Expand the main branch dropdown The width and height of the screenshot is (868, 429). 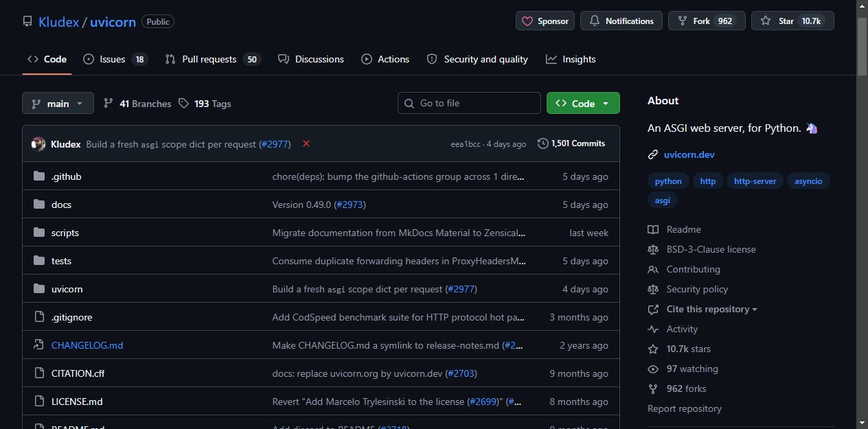click(58, 104)
